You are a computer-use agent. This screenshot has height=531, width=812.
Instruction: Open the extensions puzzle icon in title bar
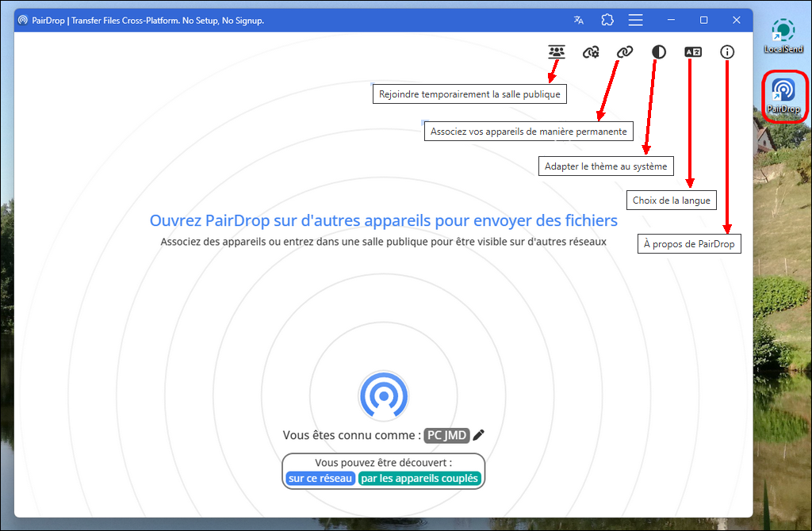[607, 20]
